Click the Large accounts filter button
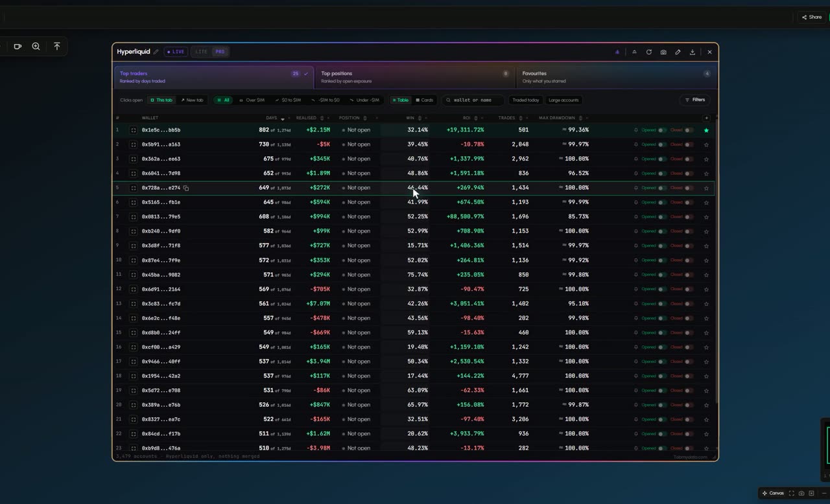Screen dimensions: 830x504 (563, 100)
